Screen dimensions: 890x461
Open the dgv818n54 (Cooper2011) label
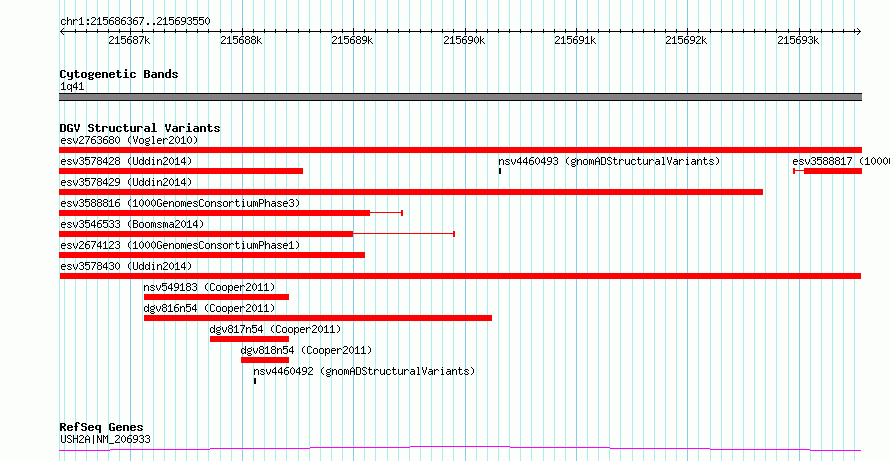point(307,350)
